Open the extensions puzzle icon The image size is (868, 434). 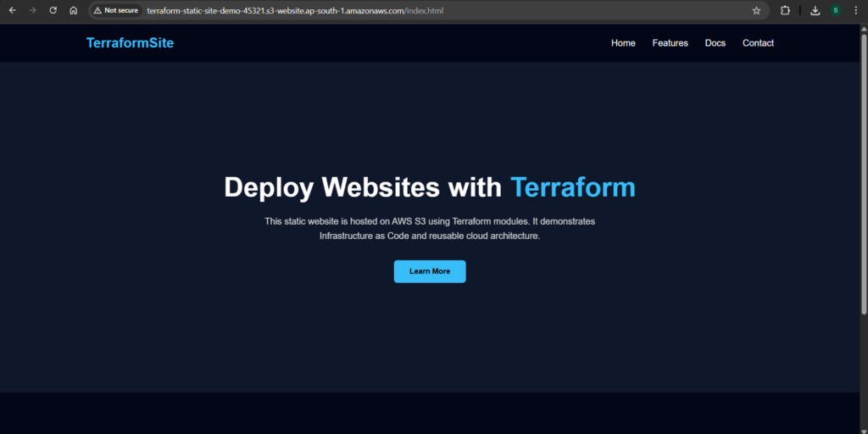[x=785, y=11]
